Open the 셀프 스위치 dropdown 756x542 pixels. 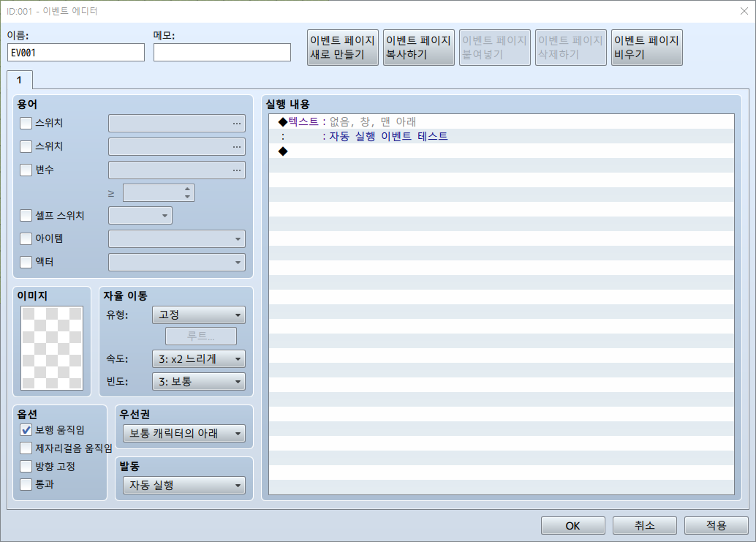(140, 216)
